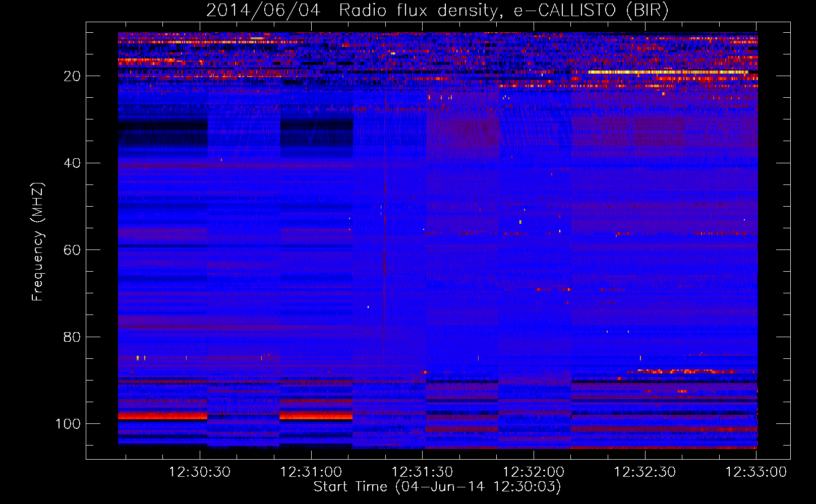This screenshot has height=504, width=816.
Task: Select the 20 MHz frequency tick label
Action: (72, 76)
